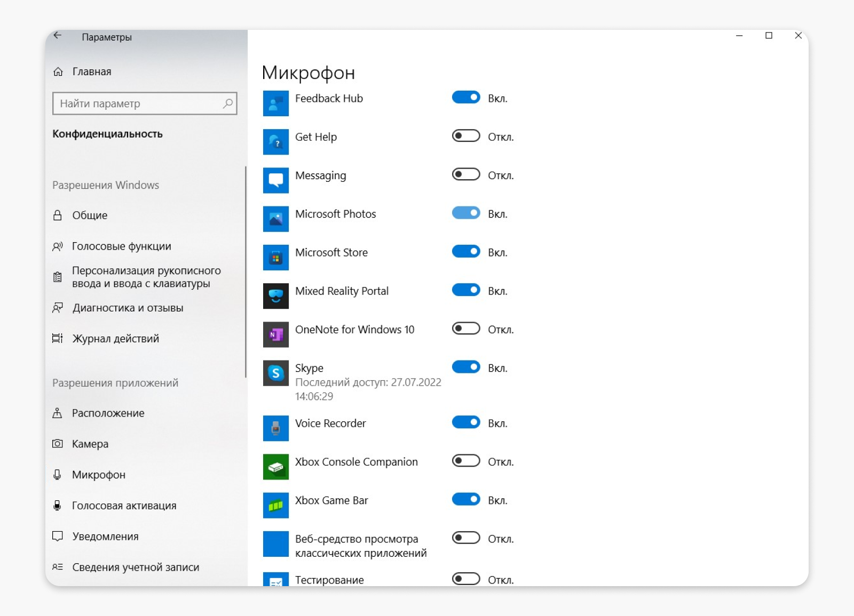Click the Голосовая активация icon
Viewport: 854px width, 616px height.
click(58, 506)
